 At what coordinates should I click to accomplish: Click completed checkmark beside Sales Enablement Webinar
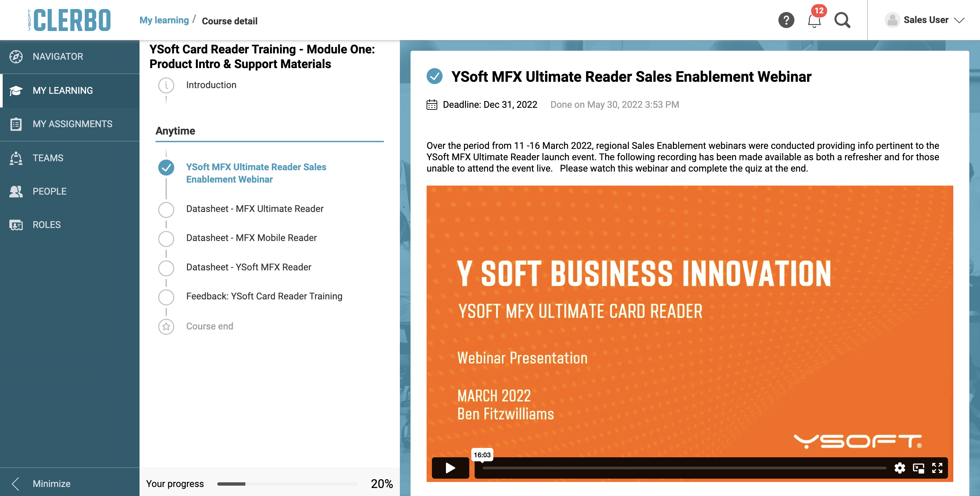(x=166, y=168)
